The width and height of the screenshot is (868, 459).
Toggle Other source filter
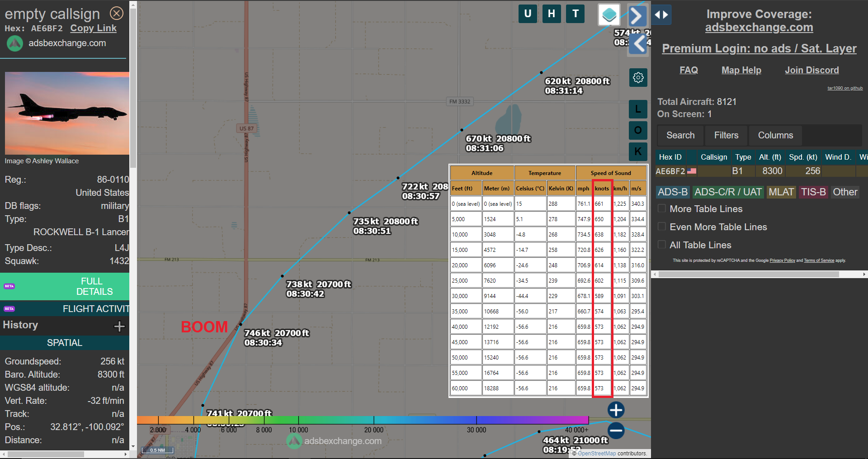(845, 192)
